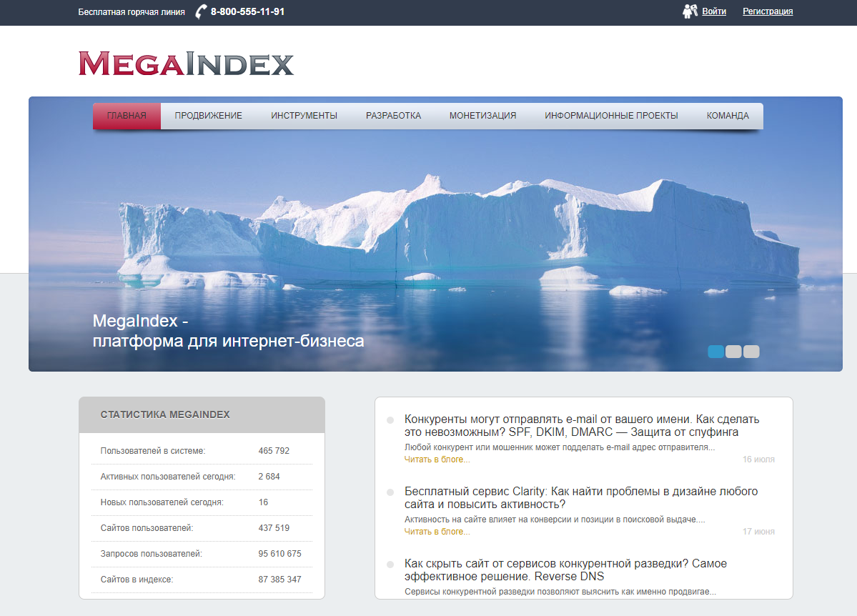
Task: Select the first blue slider dot
Action: point(715,352)
